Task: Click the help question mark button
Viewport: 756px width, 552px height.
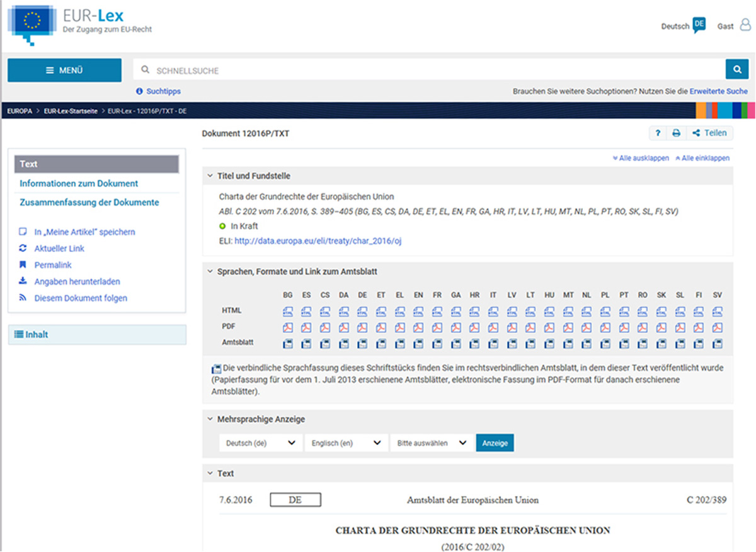Action: [x=658, y=133]
